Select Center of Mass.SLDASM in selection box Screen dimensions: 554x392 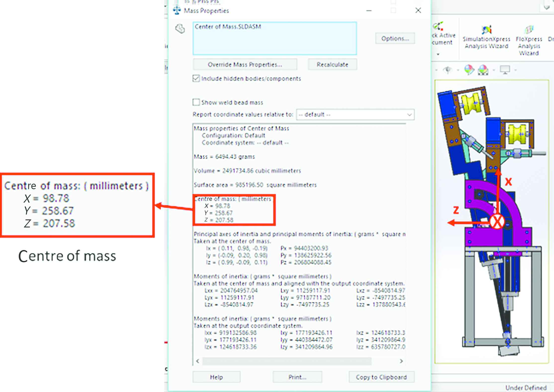[x=228, y=27]
